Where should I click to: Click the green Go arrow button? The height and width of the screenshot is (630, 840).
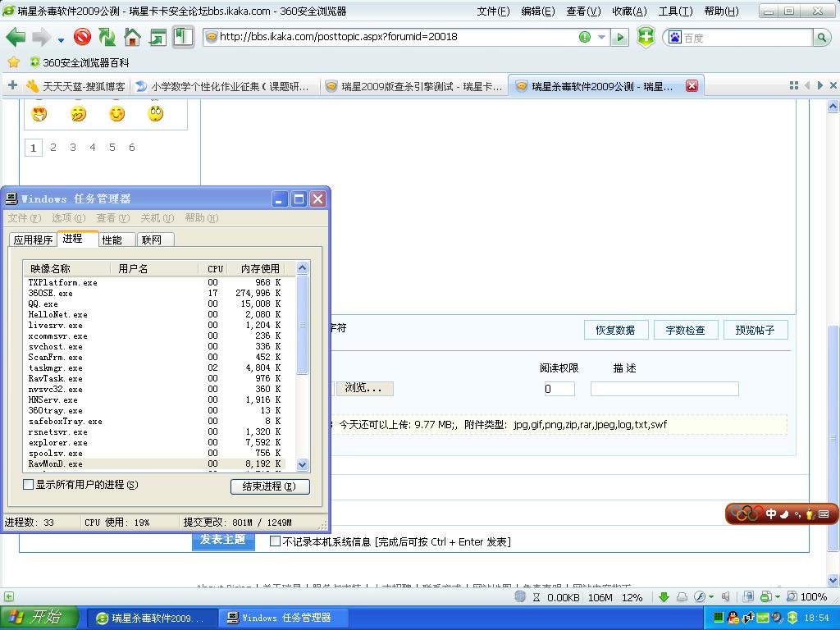pos(620,37)
